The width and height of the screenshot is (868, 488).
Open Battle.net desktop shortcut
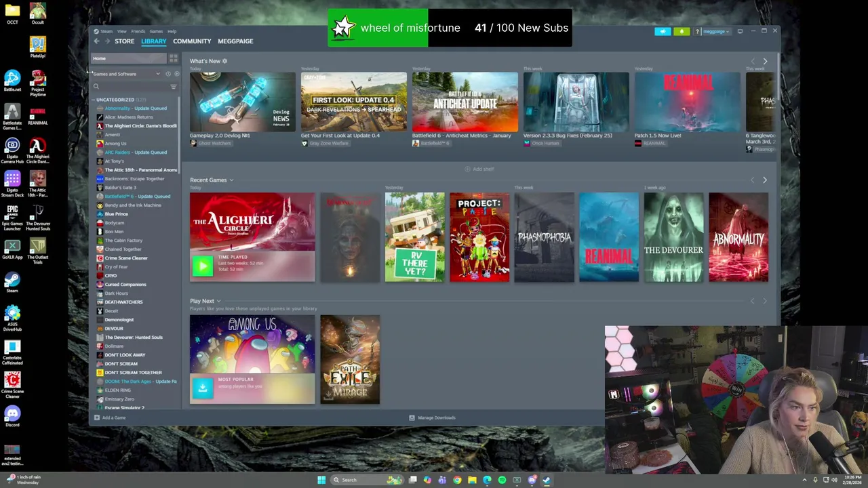[12, 81]
